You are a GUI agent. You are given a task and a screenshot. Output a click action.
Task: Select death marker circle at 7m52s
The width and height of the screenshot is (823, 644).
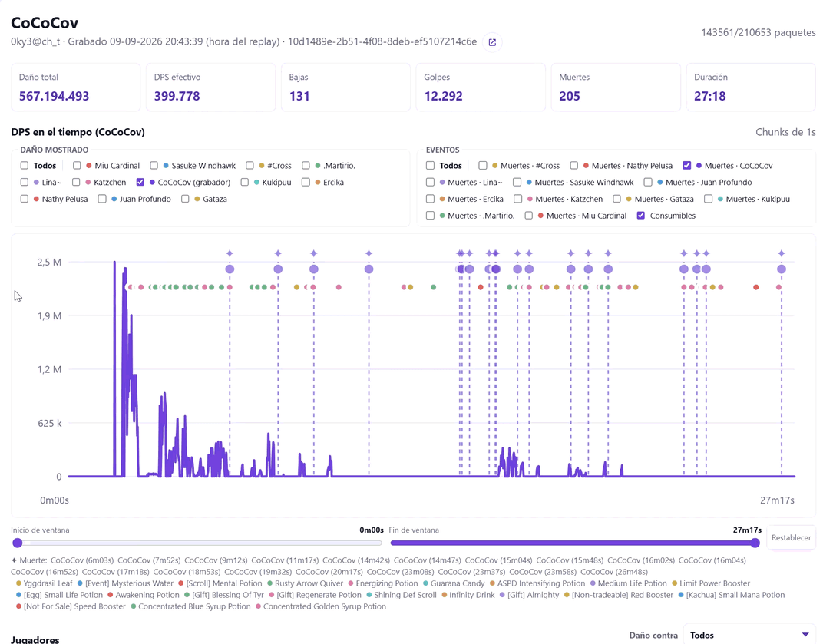[x=278, y=269]
